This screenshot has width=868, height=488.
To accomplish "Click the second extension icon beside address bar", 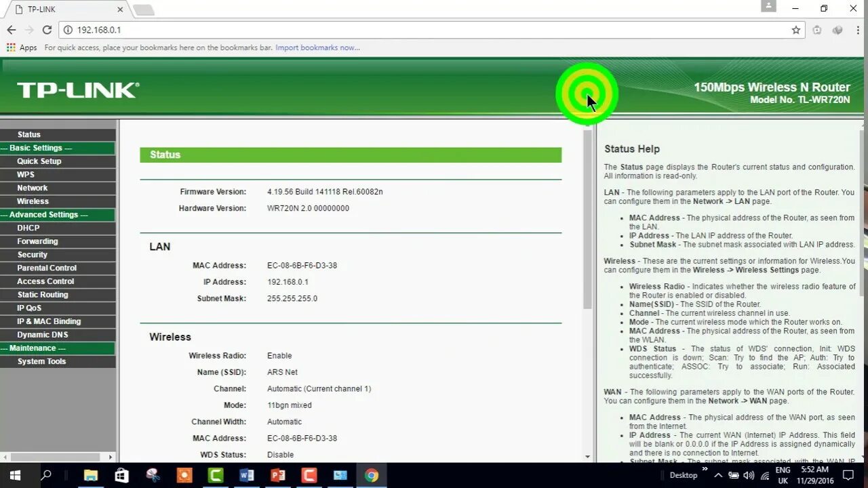I will pos(837,30).
